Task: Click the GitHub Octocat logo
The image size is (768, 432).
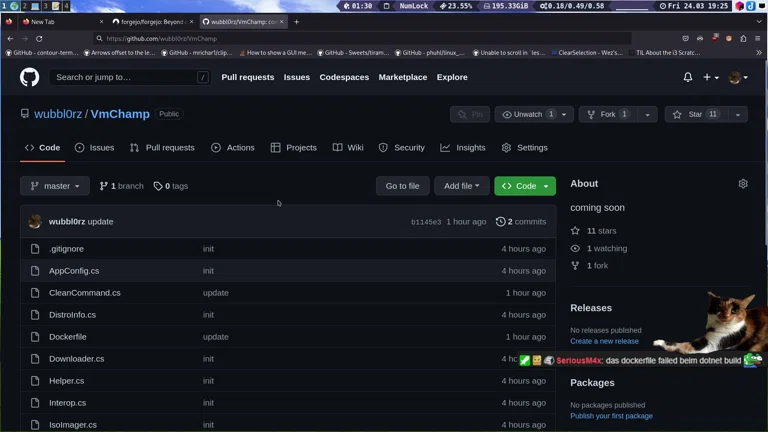Action: [29, 77]
